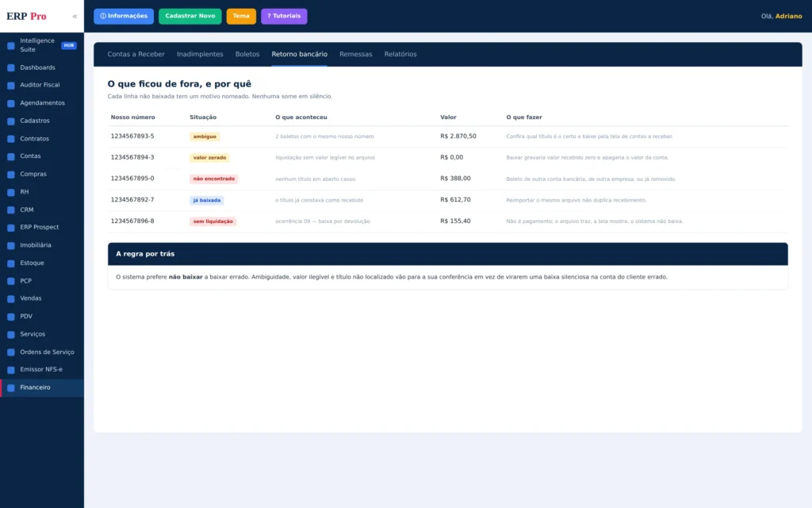
Task: Click the O que fazer column header
Action: [524, 117]
